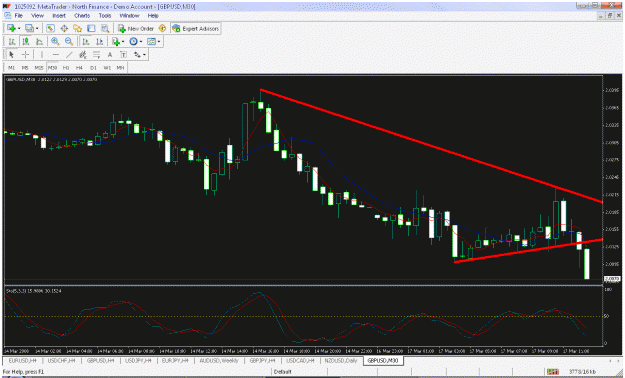The image size is (625, 378).
Task: Switch to the EURUSD,H4 chart tab
Action: [x=22, y=360]
